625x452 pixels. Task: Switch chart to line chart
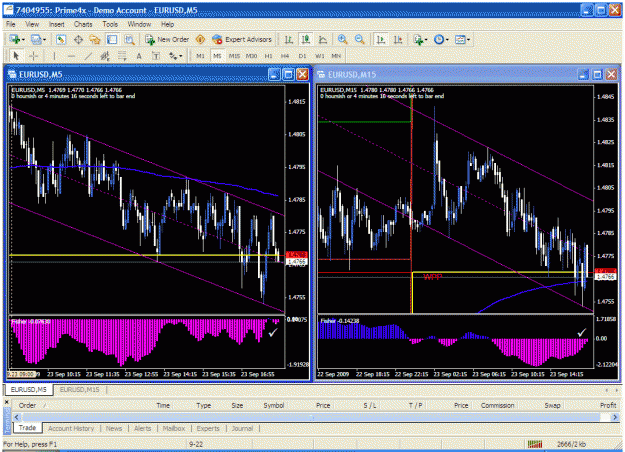pos(323,39)
